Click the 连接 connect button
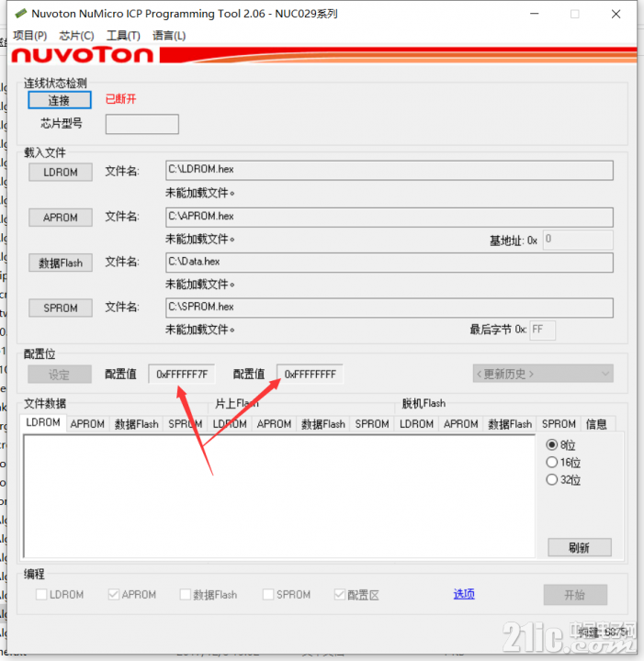The image size is (644, 661). (x=60, y=100)
